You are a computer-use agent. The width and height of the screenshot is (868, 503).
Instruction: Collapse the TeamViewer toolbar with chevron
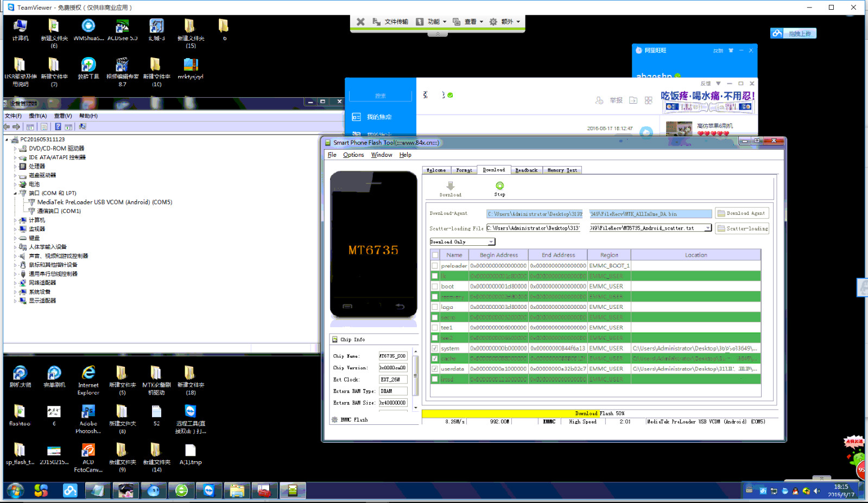click(x=438, y=34)
